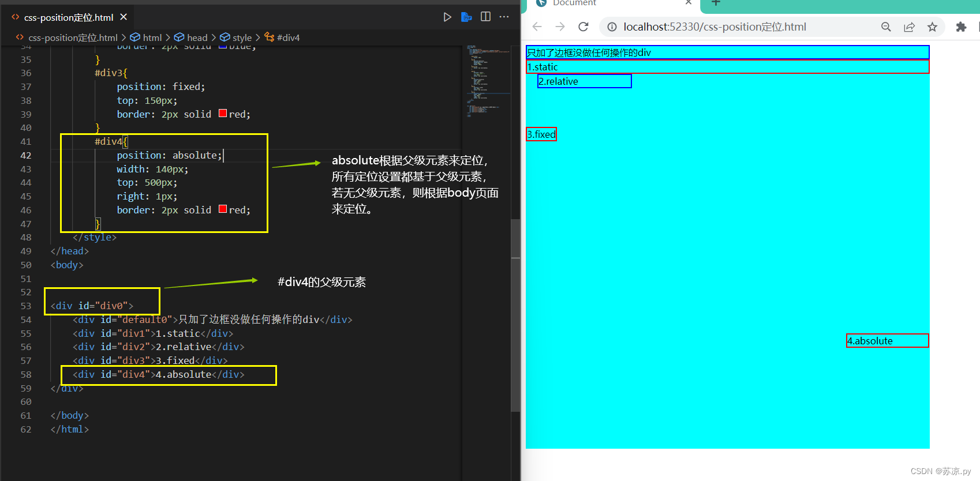Open the blue color swatch on the border line
Viewport: 980px width, 481px height.
click(x=223, y=46)
